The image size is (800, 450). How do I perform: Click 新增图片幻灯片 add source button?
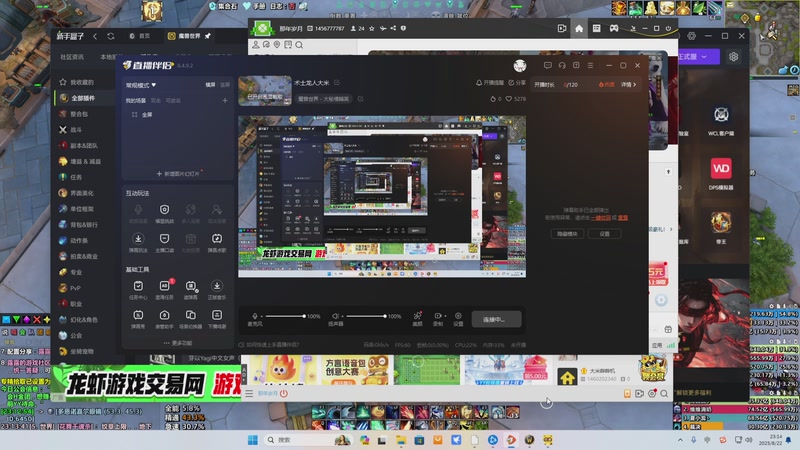coord(178,173)
